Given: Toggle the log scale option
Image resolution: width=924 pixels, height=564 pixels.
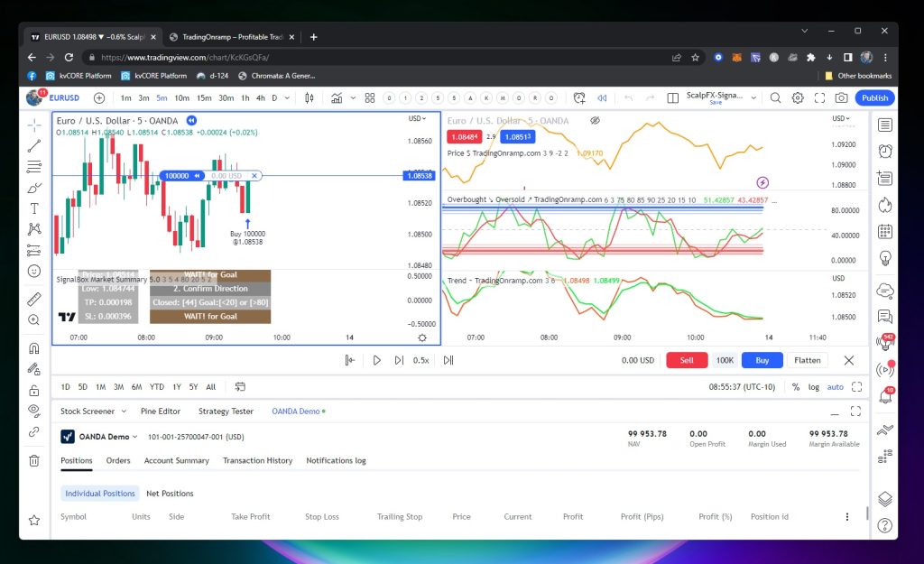Looking at the screenshot, I should pyautogui.click(x=814, y=387).
